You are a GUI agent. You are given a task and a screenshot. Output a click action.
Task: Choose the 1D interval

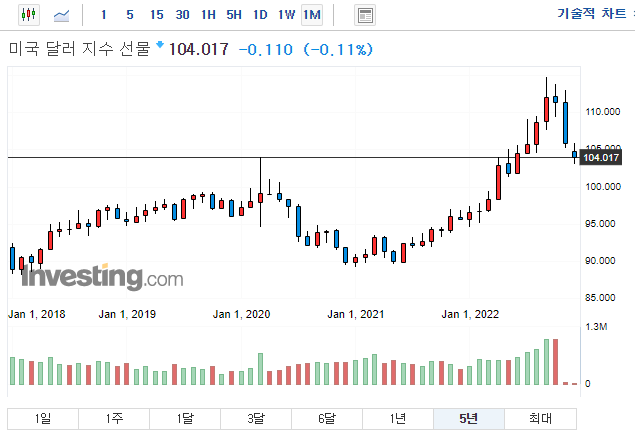260,15
